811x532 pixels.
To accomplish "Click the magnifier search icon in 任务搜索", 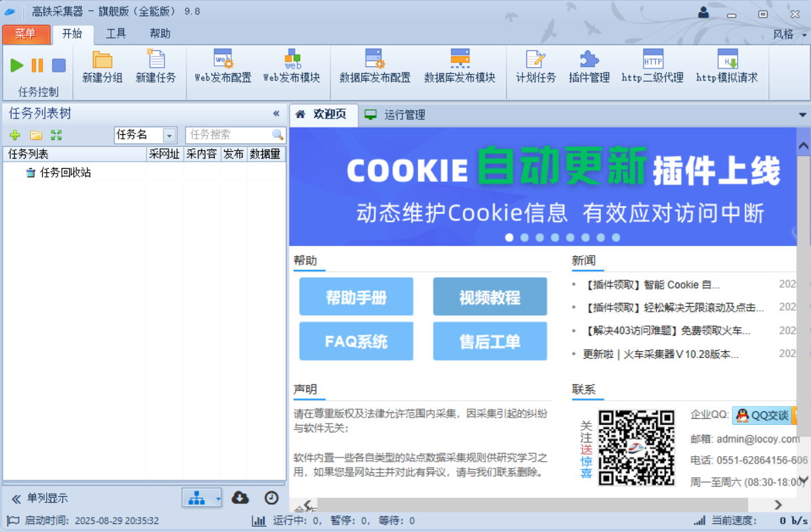I will coord(278,135).
